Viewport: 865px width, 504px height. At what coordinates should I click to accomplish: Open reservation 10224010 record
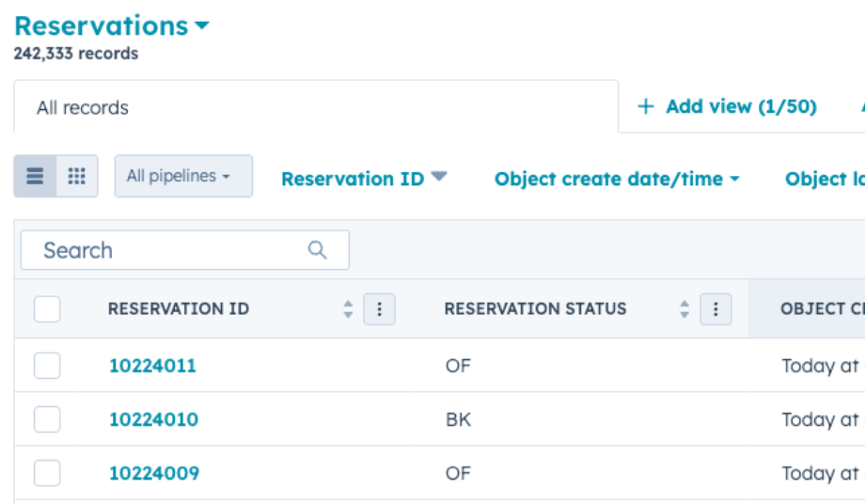153,419
